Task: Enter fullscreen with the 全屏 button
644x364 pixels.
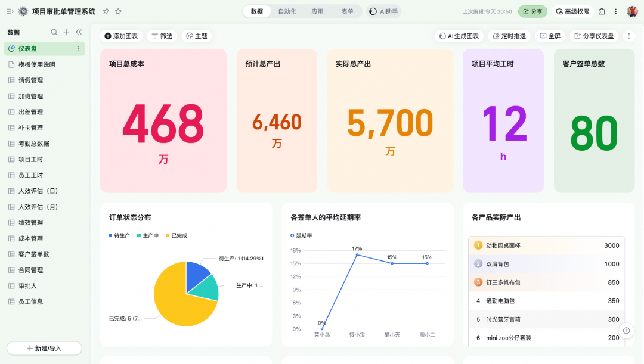Action: click(550, 36)
